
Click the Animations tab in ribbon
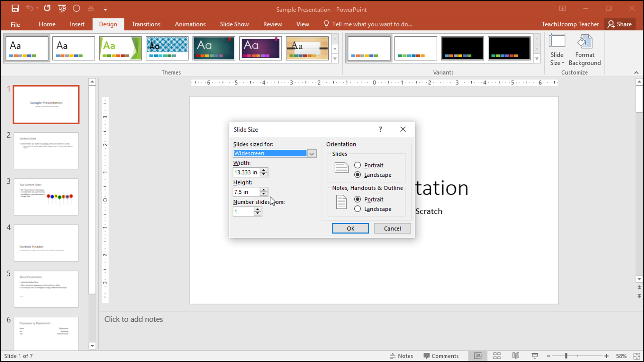tap(190, 24)
